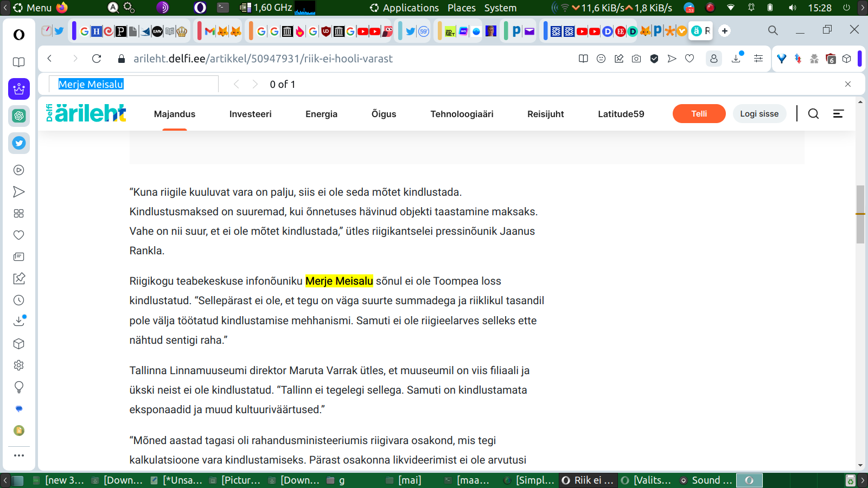
Task: Open the Opera main menu logo
Action: click(19, 35)
